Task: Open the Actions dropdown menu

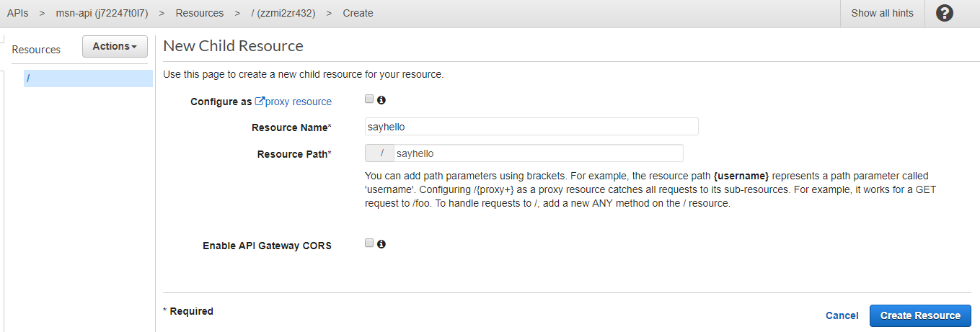Action: (115, 46)
